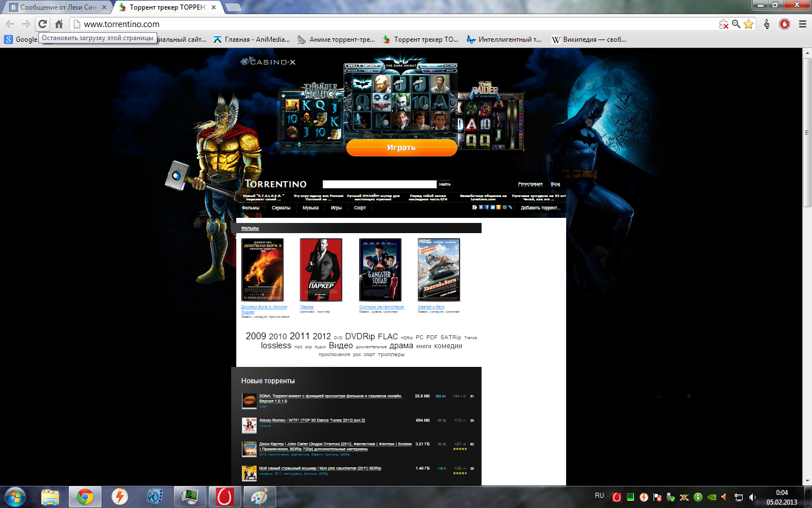The image size is (812, 508).
Task: Open the ZONA torrent-client entry
Action: pos(330,398)
